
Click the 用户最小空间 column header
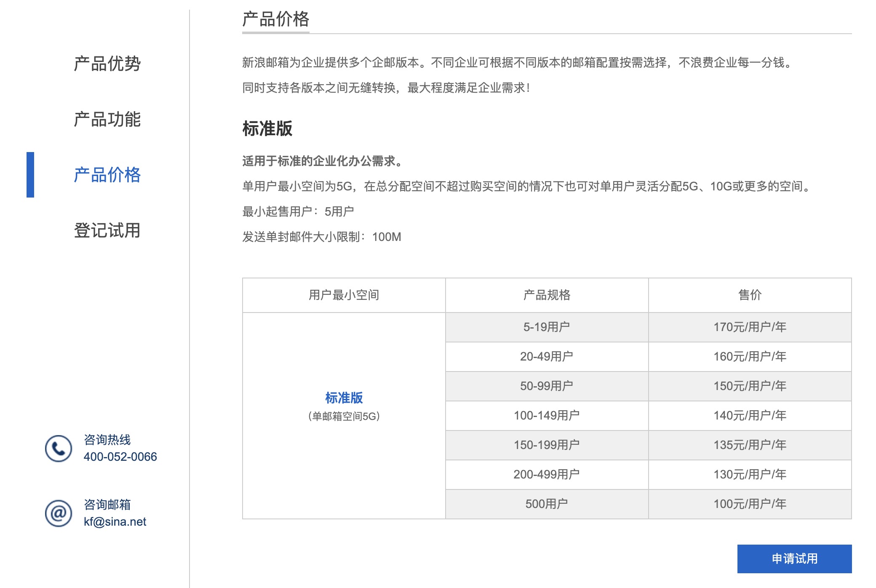click(x=344, y=295)
